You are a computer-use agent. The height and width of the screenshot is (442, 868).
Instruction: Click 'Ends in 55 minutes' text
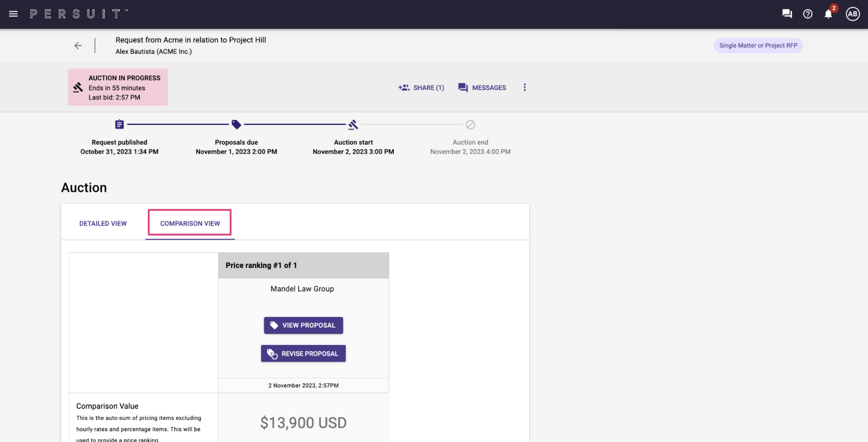[117, 88]
